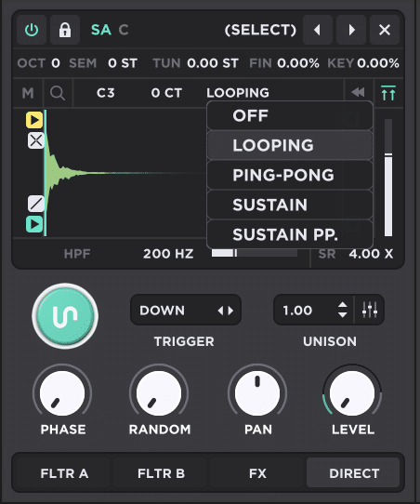Image resolution: width=420 pixels, height=504 pixels.
Task: Open the DOWN trigger mode selector
Action: (186, 311)
